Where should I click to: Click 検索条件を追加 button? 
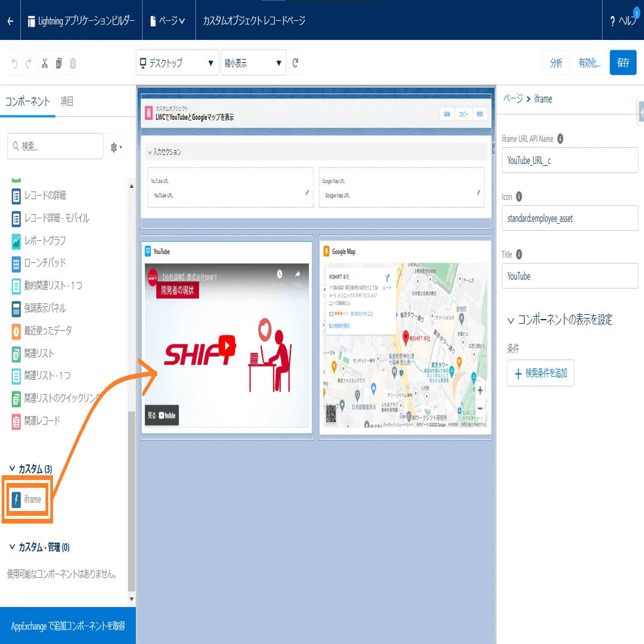pos(540,373)
